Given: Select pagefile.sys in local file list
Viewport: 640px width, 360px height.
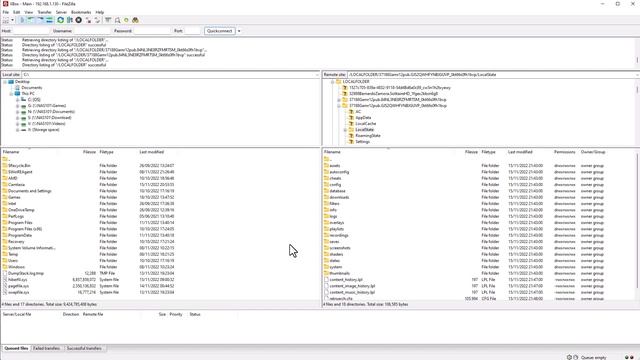Looking at the screenshot, I should [18, 286].
